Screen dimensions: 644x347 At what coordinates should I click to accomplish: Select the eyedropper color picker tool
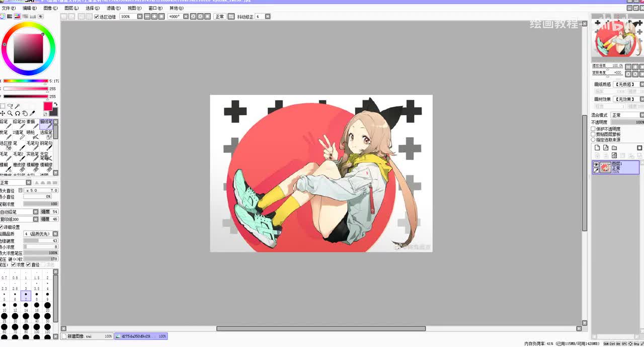pyautogui.click(x=32, y=114)
